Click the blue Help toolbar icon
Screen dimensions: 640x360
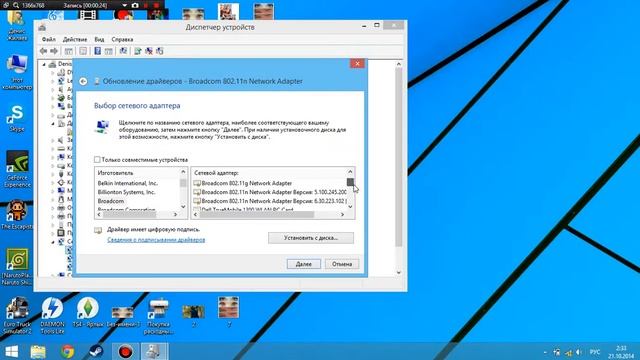click(x=98, y=51)
